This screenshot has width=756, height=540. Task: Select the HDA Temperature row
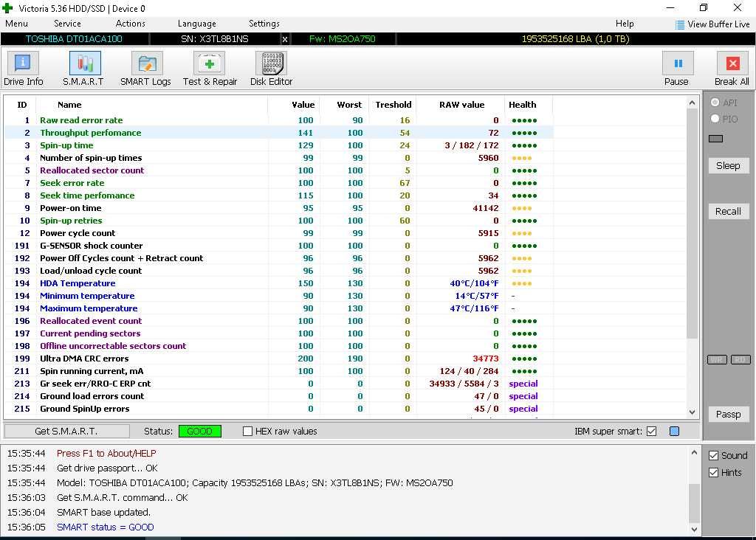[278, 283]
